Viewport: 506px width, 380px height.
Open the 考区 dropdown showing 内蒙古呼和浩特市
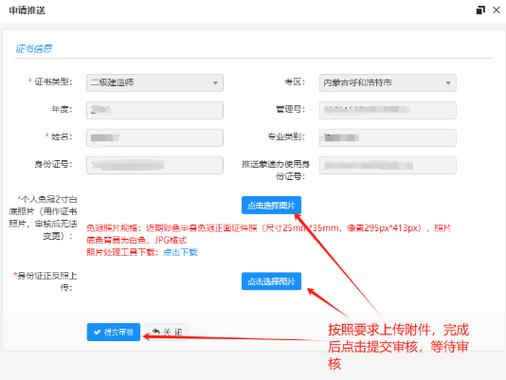click(387, 83)
